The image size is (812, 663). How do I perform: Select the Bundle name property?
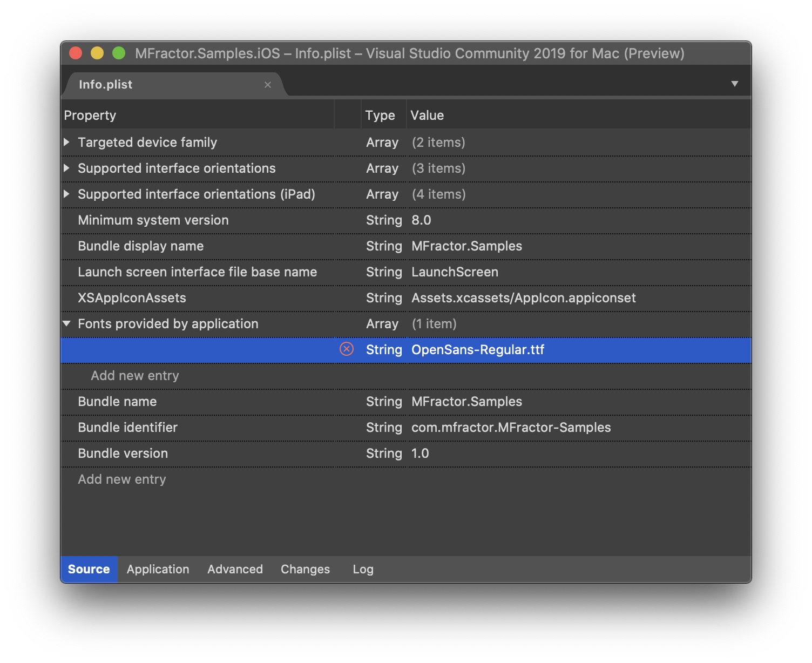tap(117, 401)
